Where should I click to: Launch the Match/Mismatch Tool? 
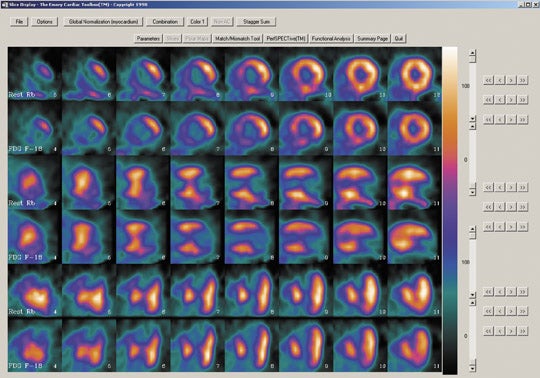[238, 39]
